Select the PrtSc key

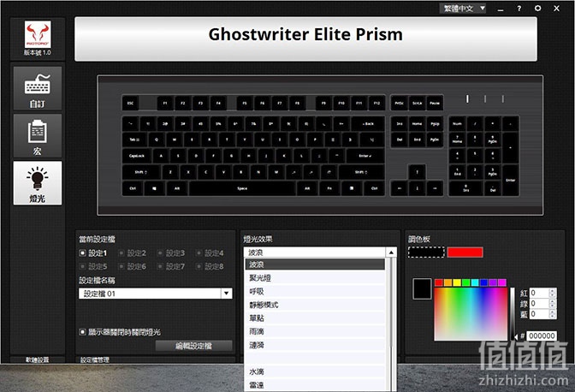tap(399, 104)
